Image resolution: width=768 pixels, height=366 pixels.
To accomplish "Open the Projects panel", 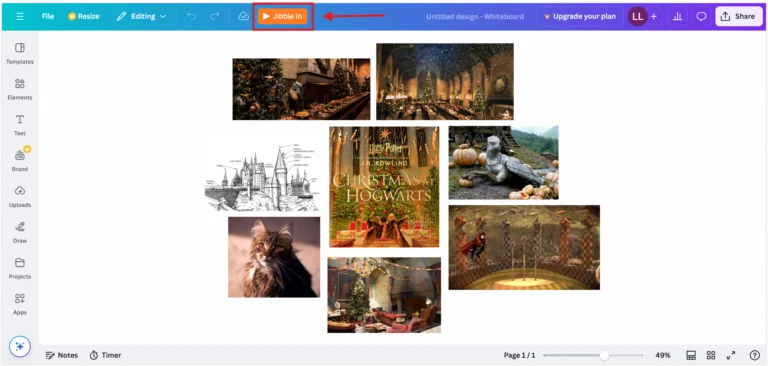I will pos(20,268).
